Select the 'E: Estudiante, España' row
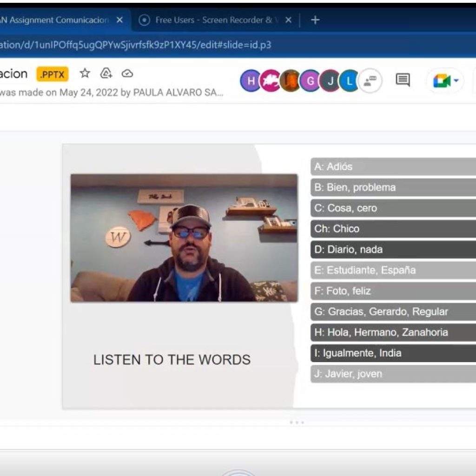The image size is (476, 476). [x=393, y=270]
